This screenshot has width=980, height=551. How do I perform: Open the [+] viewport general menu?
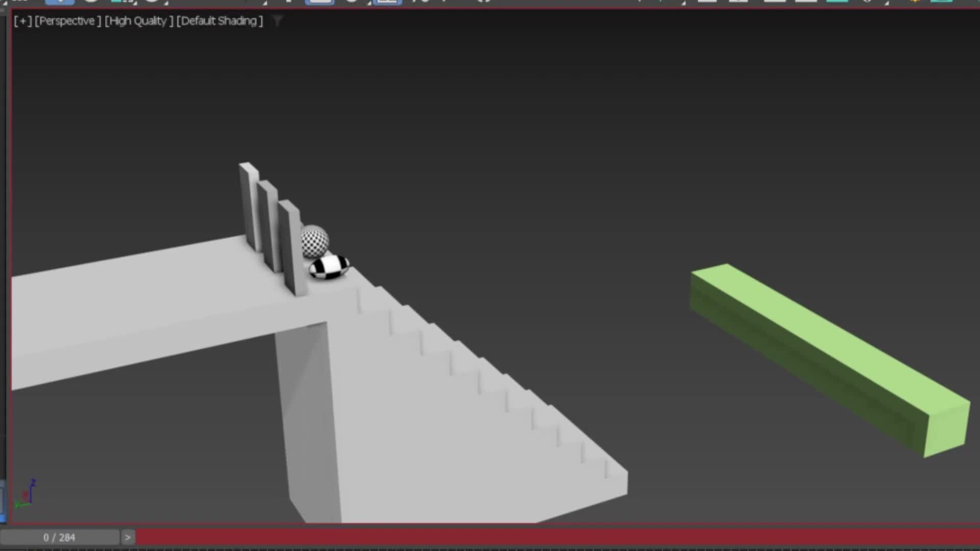(22, 21)
